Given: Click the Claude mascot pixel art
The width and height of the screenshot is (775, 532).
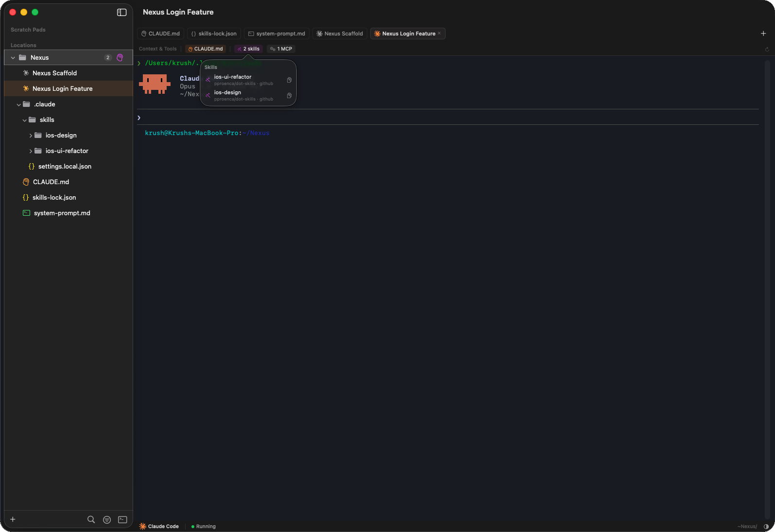Looking at the screenshot, I should pyautogui.click(x=155, y=84).
